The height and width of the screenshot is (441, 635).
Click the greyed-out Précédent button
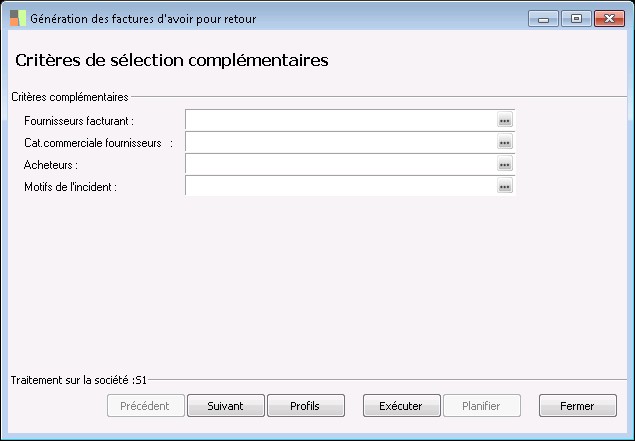tap(146, 406)
